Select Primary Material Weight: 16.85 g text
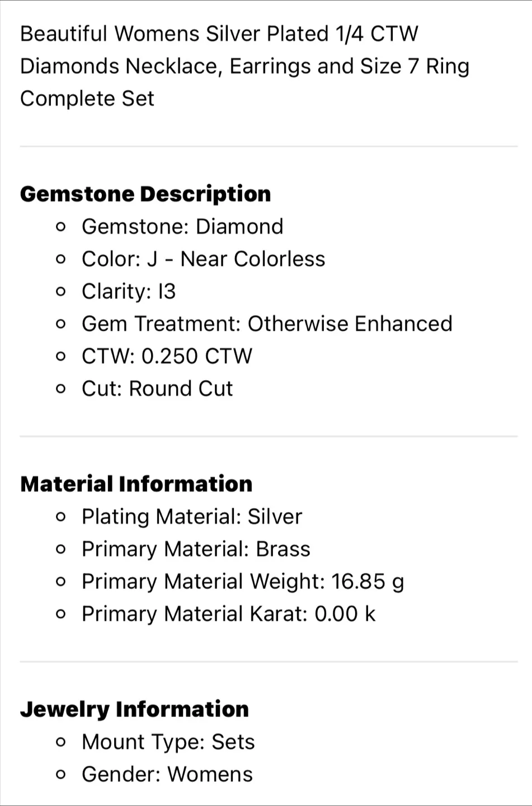This screenshot has width=532, height=806. pos(243,582)
